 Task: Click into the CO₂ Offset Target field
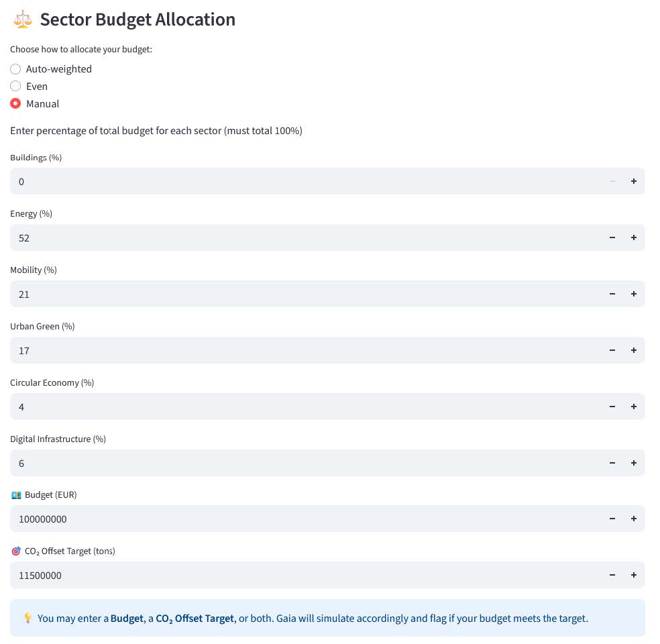pos(302,575)
